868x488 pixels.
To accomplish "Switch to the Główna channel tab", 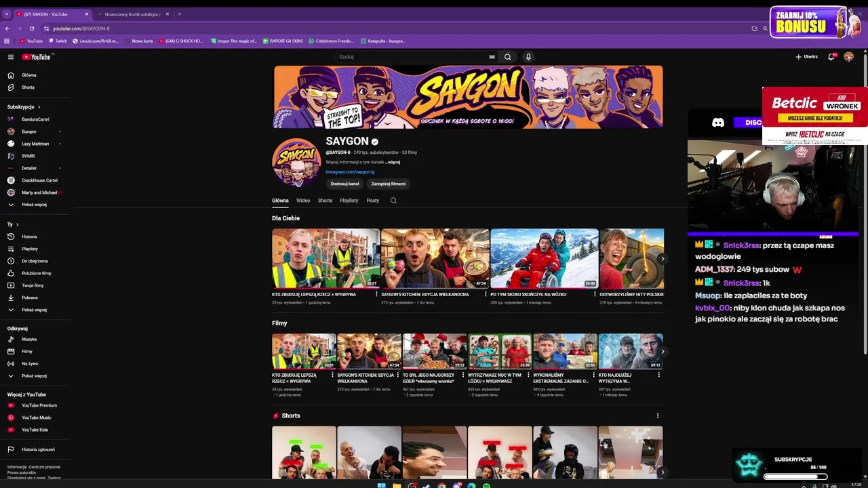I will coord(280,201).
